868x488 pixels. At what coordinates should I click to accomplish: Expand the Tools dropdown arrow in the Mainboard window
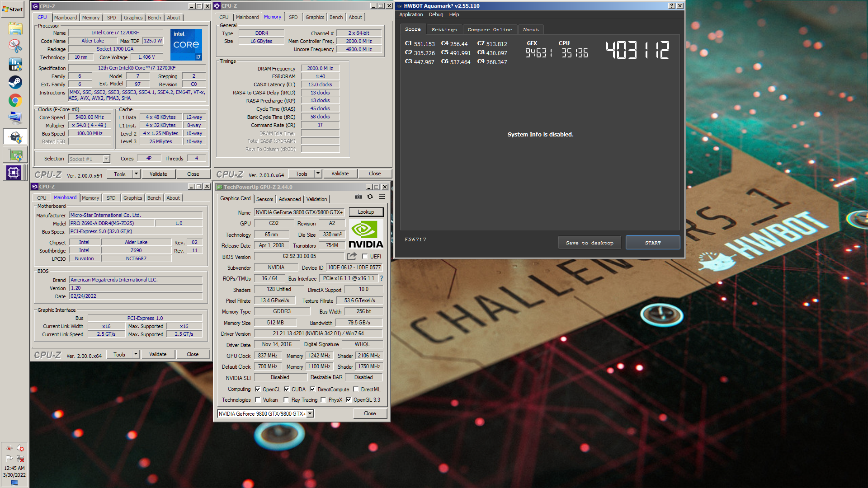point(136,354)
